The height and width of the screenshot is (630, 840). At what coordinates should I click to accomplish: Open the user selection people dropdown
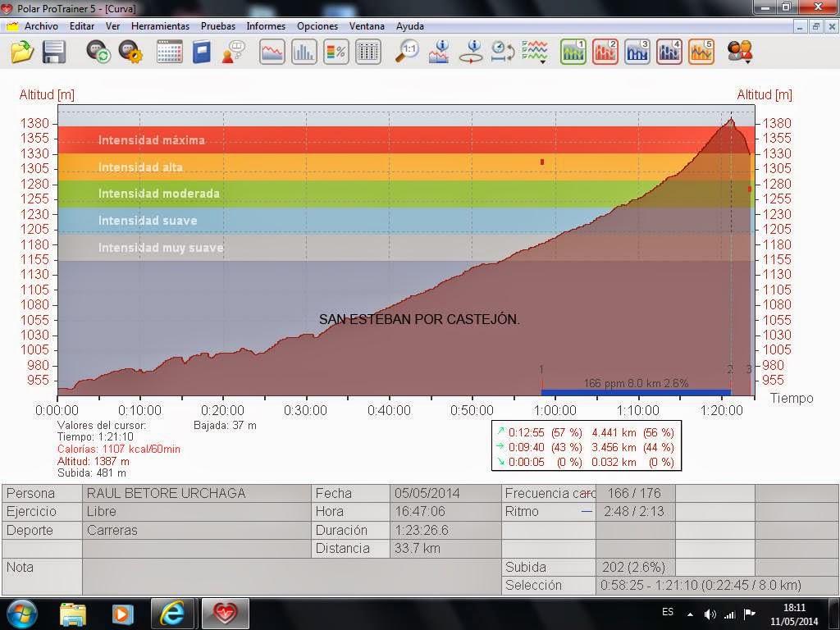coord(741,52)
